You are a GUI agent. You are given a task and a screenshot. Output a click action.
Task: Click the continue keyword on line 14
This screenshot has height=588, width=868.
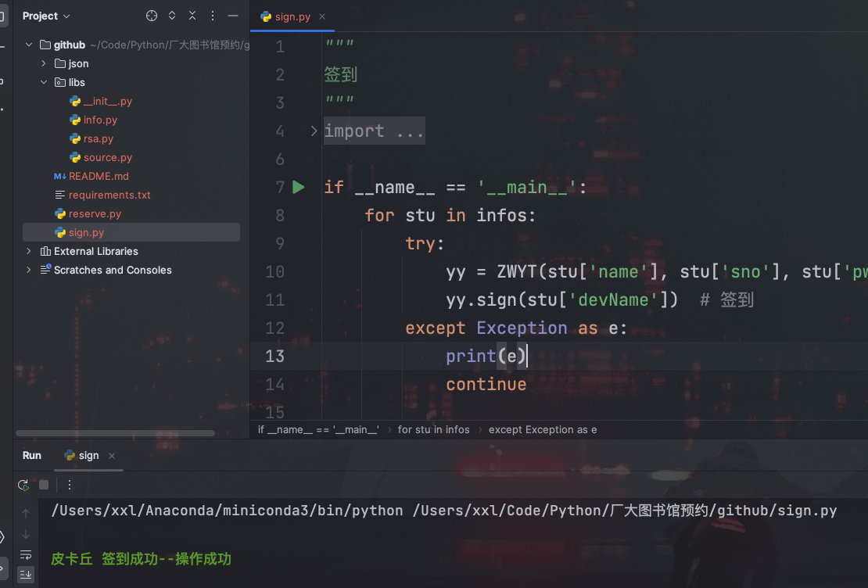(x=486, y=384)
